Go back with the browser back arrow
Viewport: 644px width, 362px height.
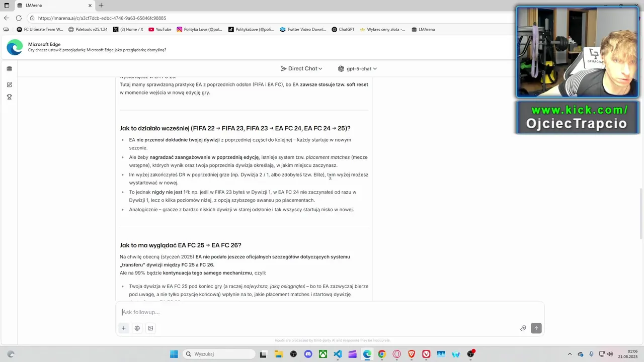[7, 18]
